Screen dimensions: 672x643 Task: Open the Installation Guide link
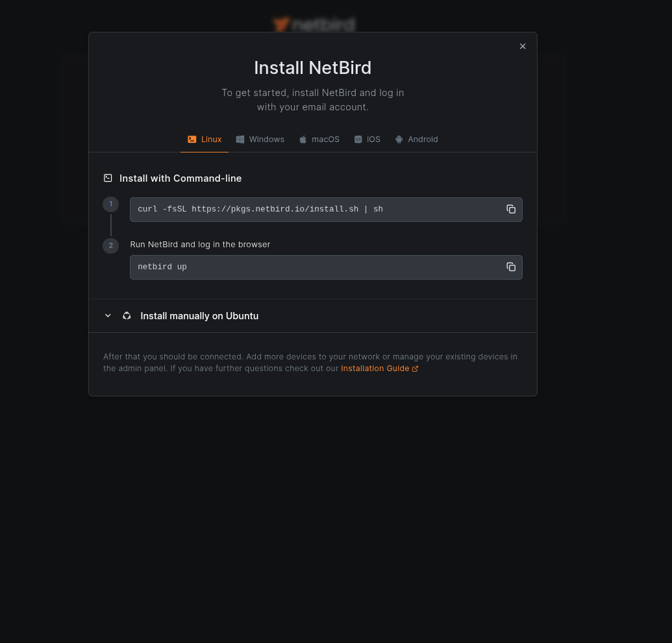coord(375,369)
